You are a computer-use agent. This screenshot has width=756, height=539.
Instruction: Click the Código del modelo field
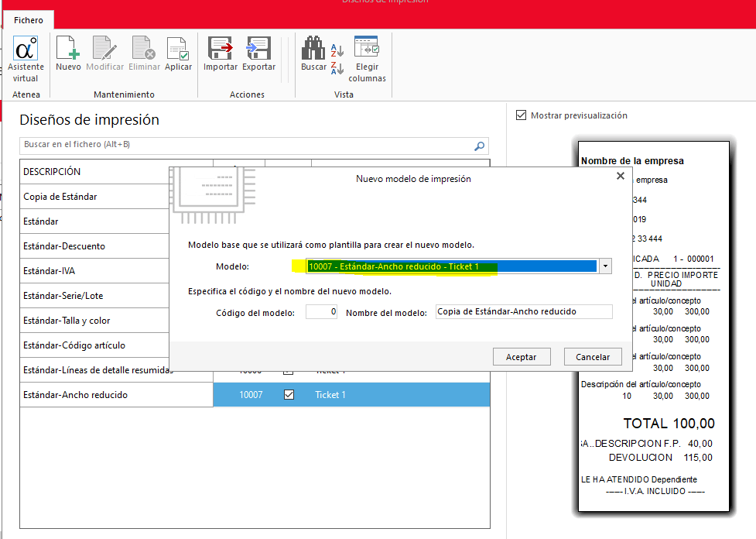pyautogui.click(x=321, y=312)
